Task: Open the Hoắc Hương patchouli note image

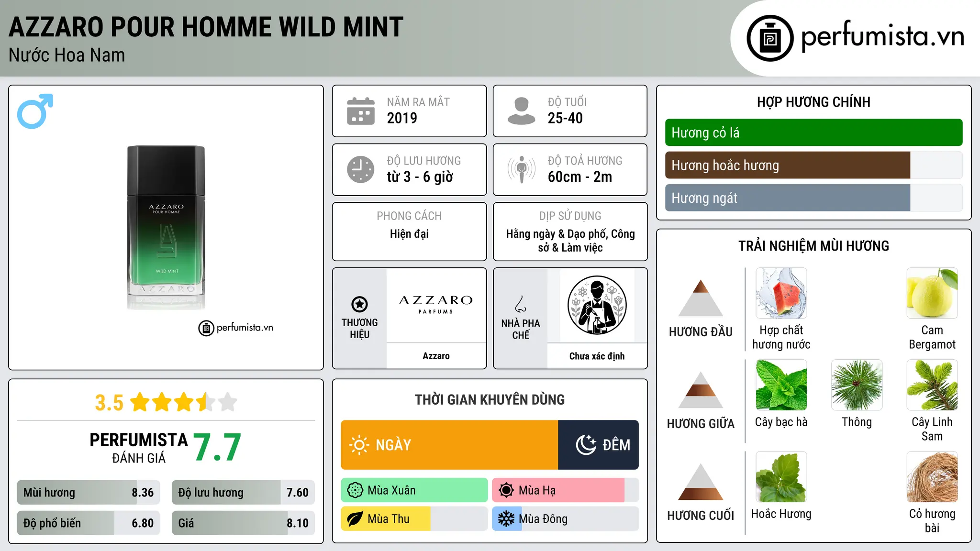Action: click(781, 477)
